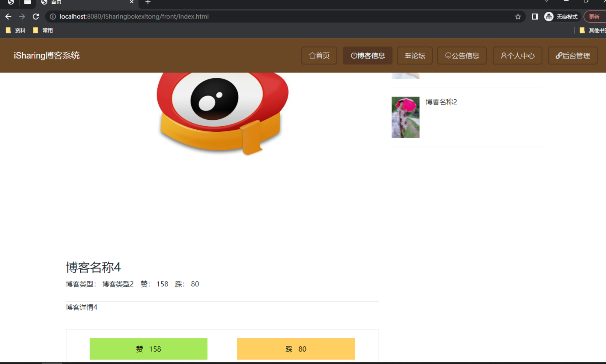Viewport: 606px width, 364px height.
Task: Click the large eye logo blog image
Action: click(x=223, y=114)
